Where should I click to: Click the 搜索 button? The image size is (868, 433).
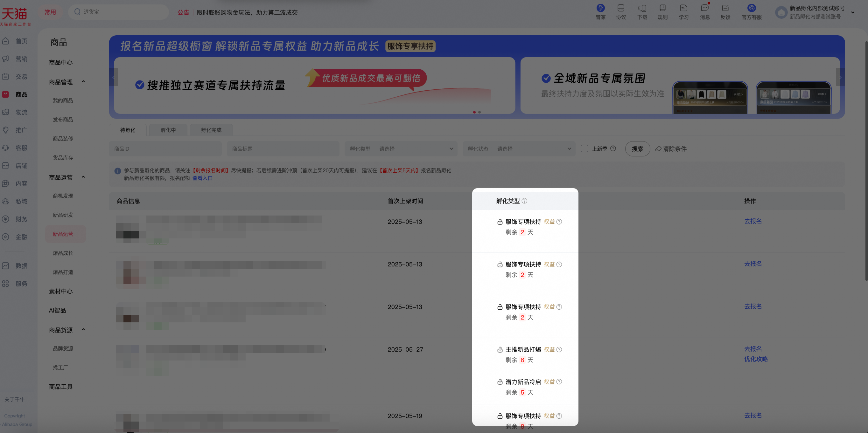[638, 149]
